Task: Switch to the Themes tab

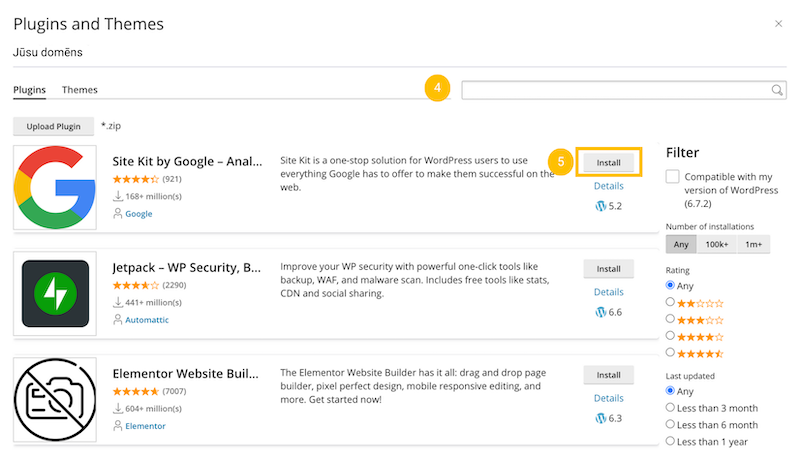Action: click(x=80, y=90)
